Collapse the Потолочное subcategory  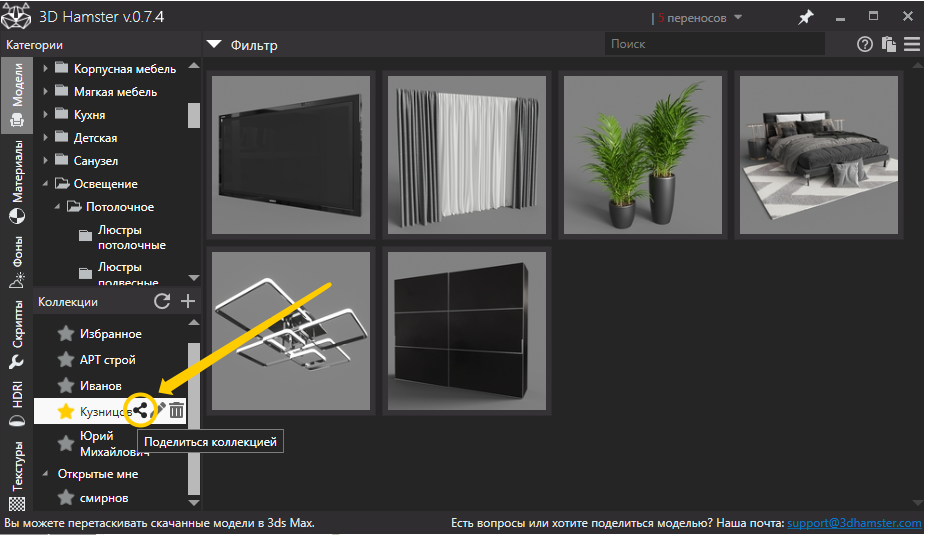(57, 207)
